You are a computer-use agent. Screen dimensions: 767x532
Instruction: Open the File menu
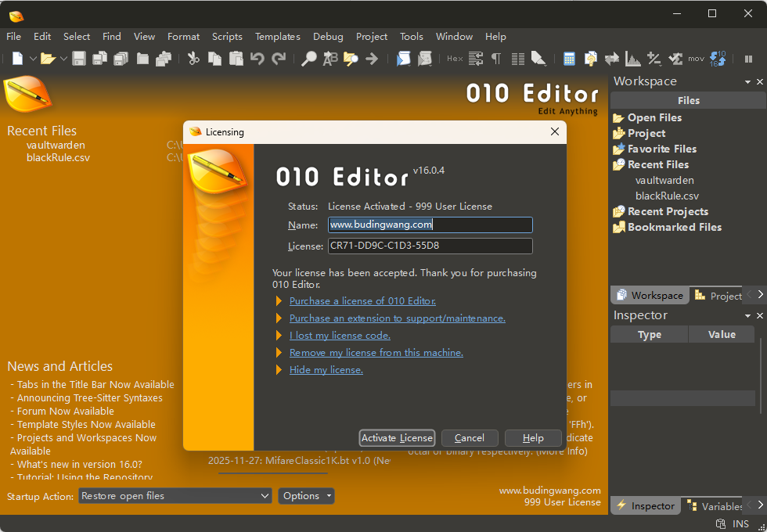[14, 37]
